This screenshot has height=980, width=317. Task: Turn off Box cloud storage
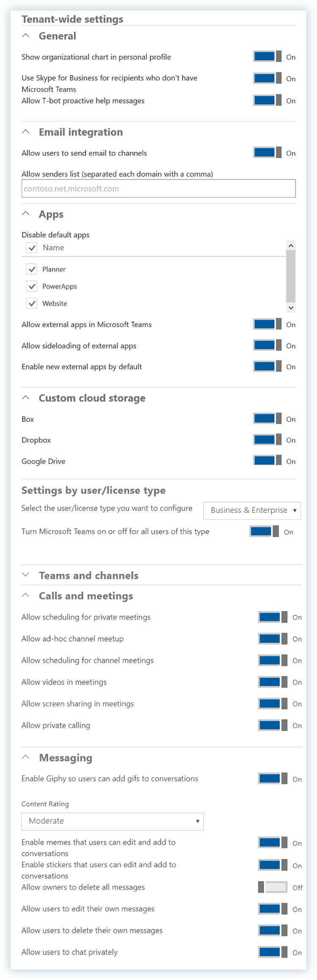coord(268,419)
